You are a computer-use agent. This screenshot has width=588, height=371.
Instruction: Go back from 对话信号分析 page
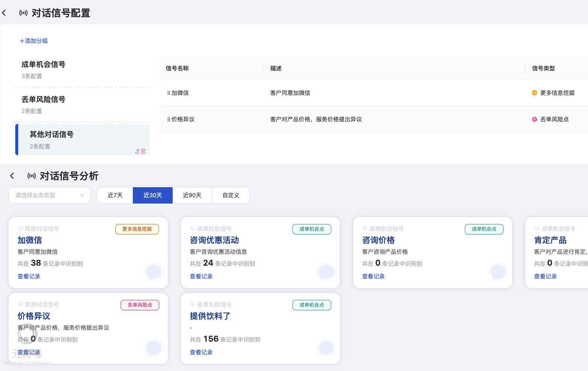pos(12,176)
